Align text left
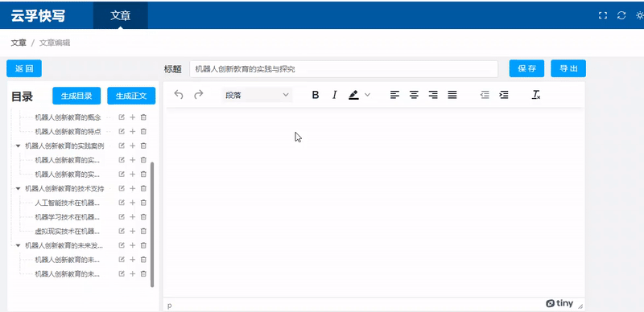 (394, 95)
